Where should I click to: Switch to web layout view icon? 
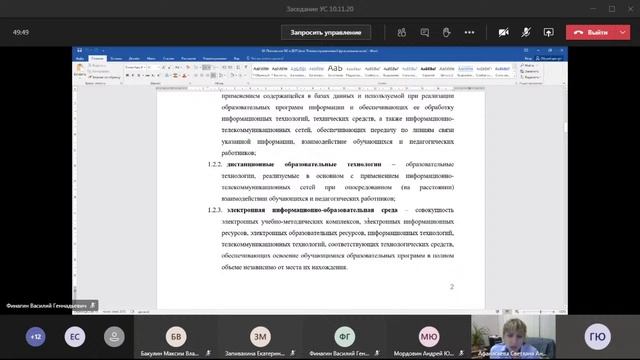(517, 311)
